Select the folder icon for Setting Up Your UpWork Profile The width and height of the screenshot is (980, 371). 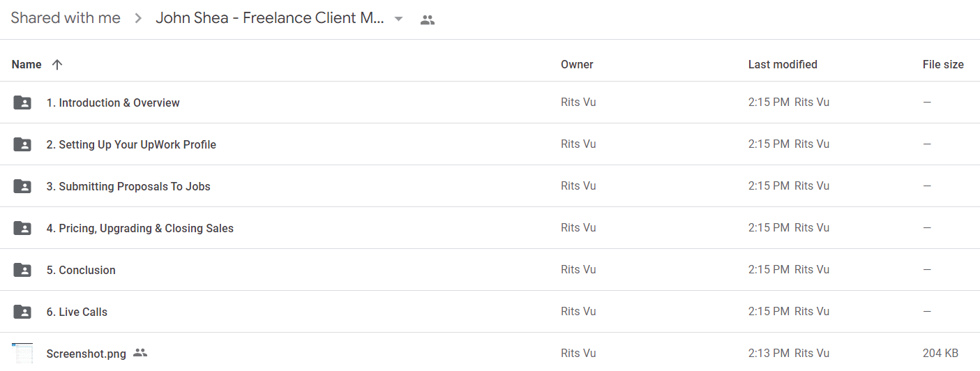click(22, 144)
